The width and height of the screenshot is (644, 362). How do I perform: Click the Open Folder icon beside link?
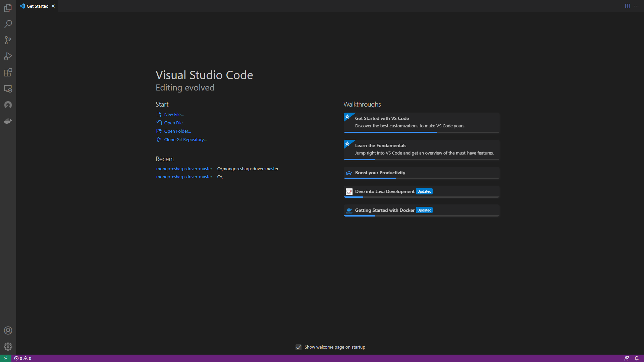[x=159, y=131]
